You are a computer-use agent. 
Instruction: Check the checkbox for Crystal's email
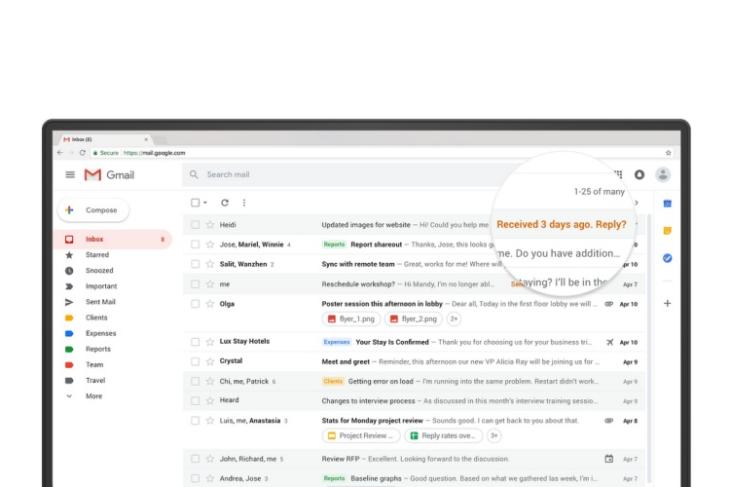point(196,361)
